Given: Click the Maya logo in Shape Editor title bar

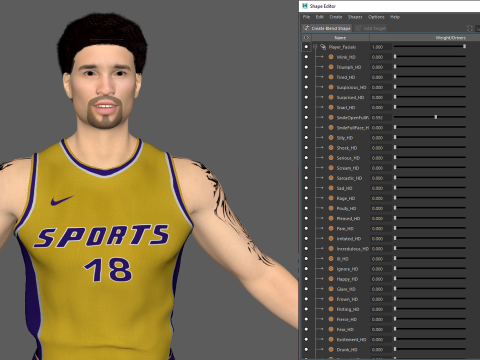Looking at the screenshot, I should (x=305, y=6).
